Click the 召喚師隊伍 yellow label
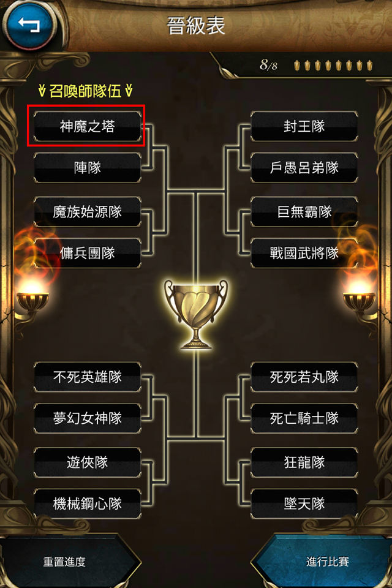Screen dimensions: 392x588 pyautogui.click(x=86, y=91)
